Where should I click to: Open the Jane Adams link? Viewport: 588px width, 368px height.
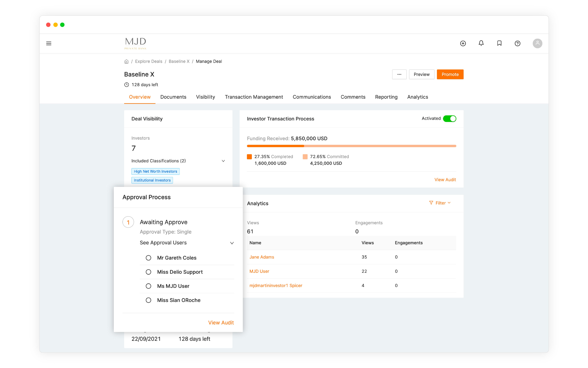(262, 257)
